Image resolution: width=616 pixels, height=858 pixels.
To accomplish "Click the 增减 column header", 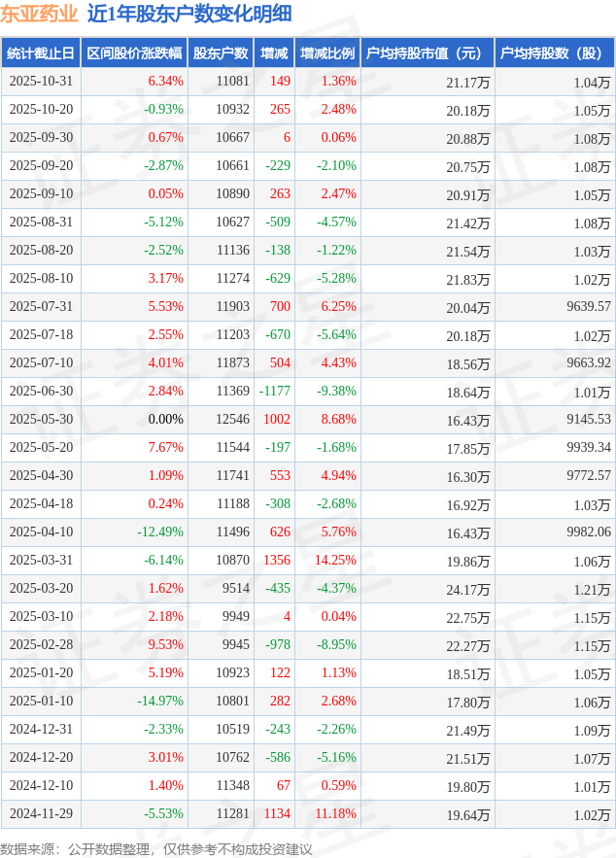I will click(x=274, y=53).
